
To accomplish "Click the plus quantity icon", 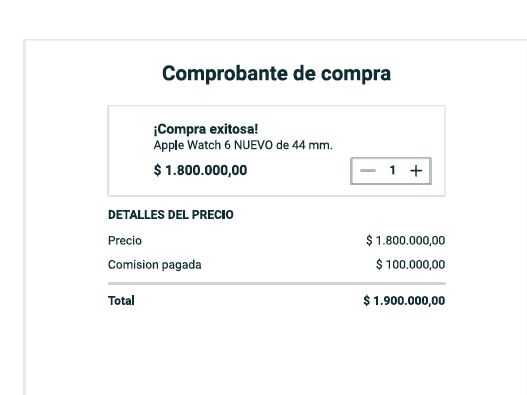I will click(x=416, y=171).
